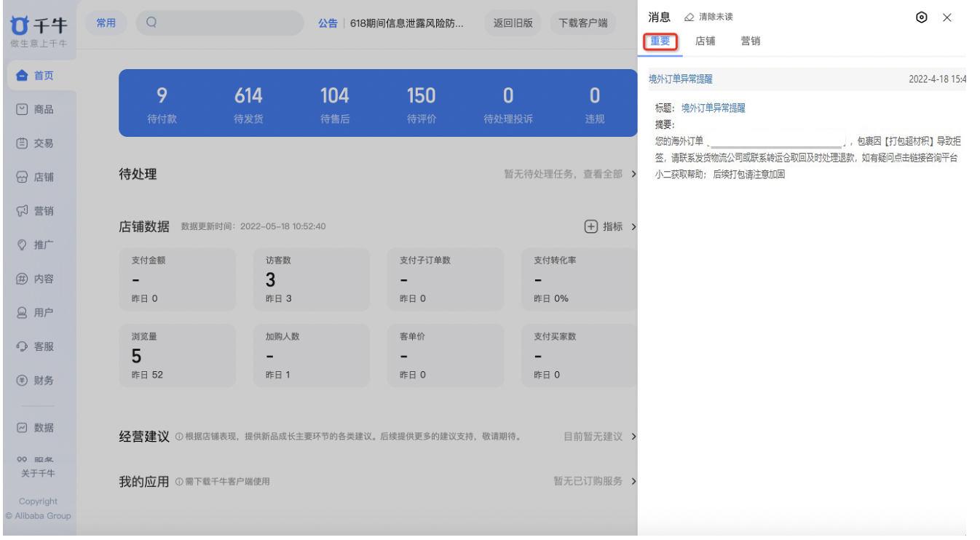Open 境外订单异常提醒 message header row
The image size is (980, 540).
tap(807, 79)
